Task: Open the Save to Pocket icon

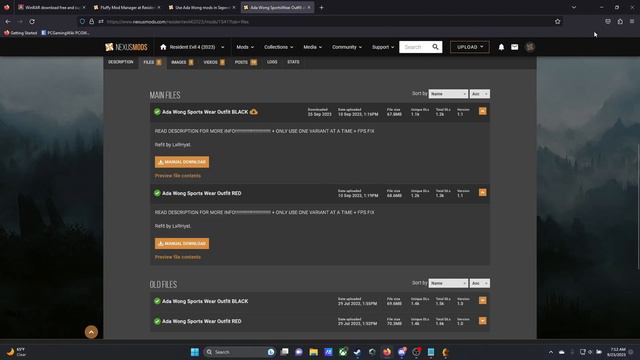Action: coord(608,21)
